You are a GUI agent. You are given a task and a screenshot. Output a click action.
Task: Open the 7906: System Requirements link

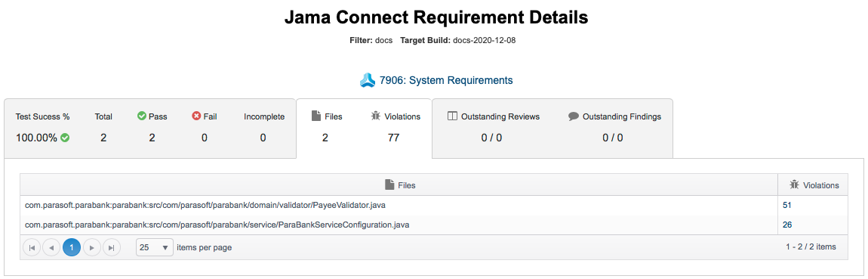[446, 80]
